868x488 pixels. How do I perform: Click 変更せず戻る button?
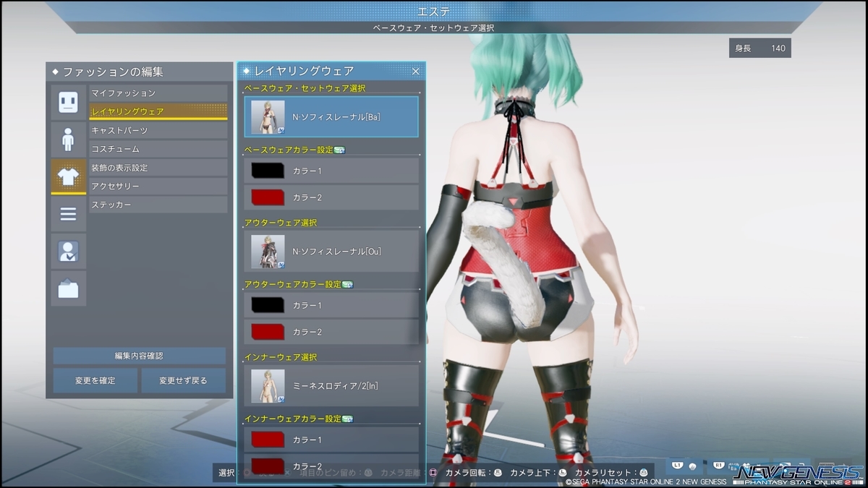tap(183, 380)
